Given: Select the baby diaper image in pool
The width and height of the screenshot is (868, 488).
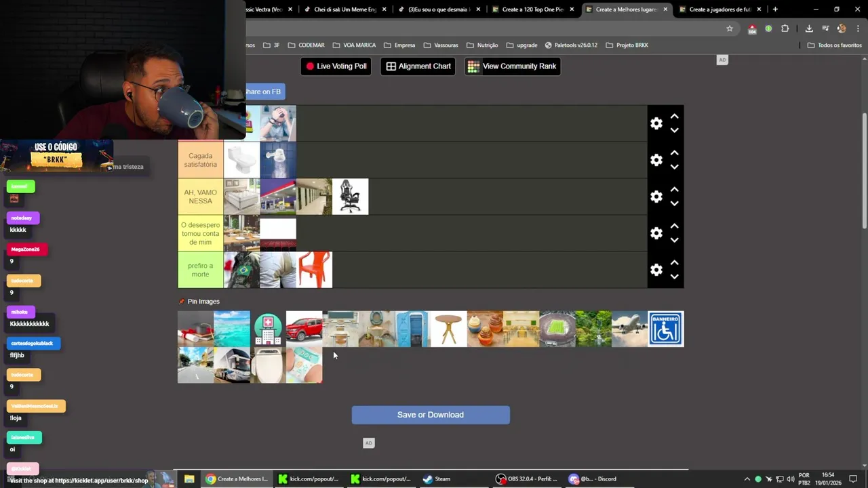Looking at the screenshot, I should [x=304, y=365].
